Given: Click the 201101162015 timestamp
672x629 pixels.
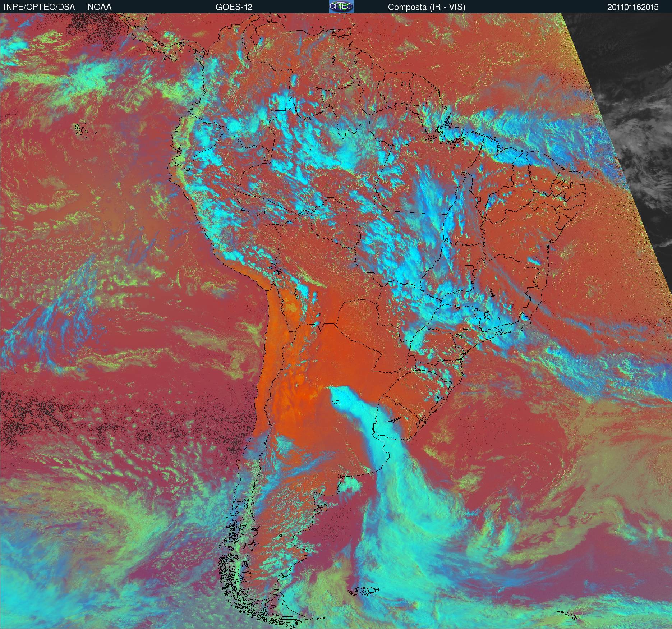Looking at the screenshot, I should point(633,7).
